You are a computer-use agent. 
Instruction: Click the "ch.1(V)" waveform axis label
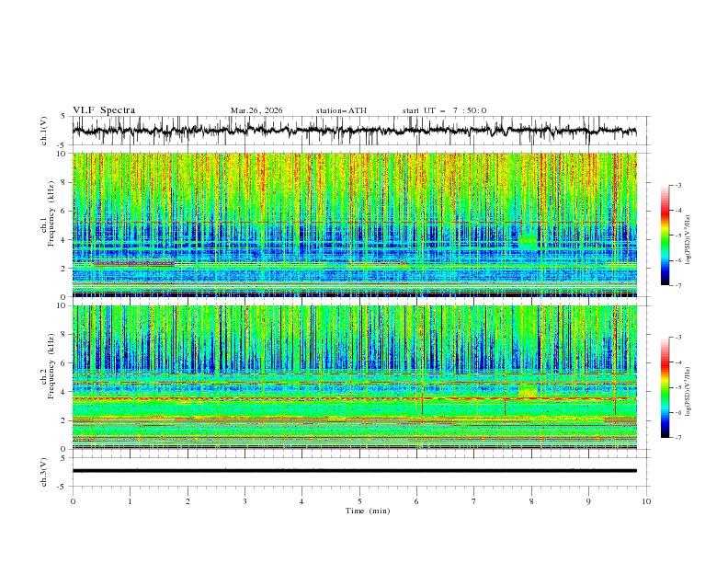tap(44, 131)
